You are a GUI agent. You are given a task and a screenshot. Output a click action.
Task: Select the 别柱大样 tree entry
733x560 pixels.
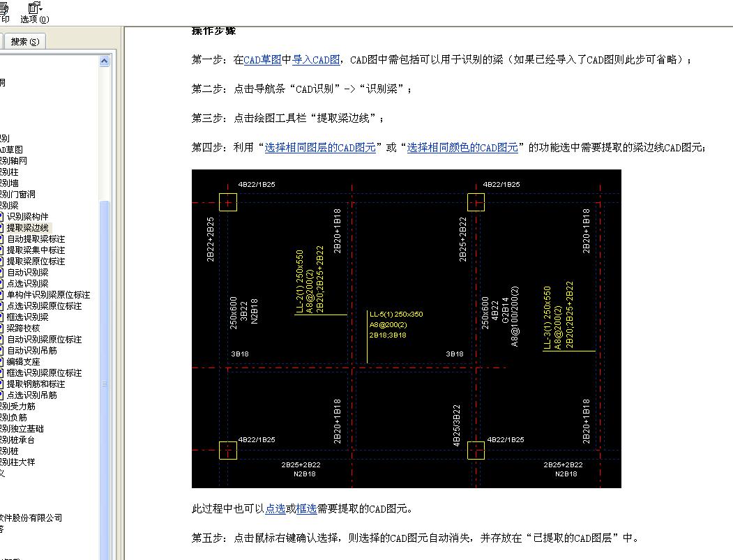pos(17,462)
